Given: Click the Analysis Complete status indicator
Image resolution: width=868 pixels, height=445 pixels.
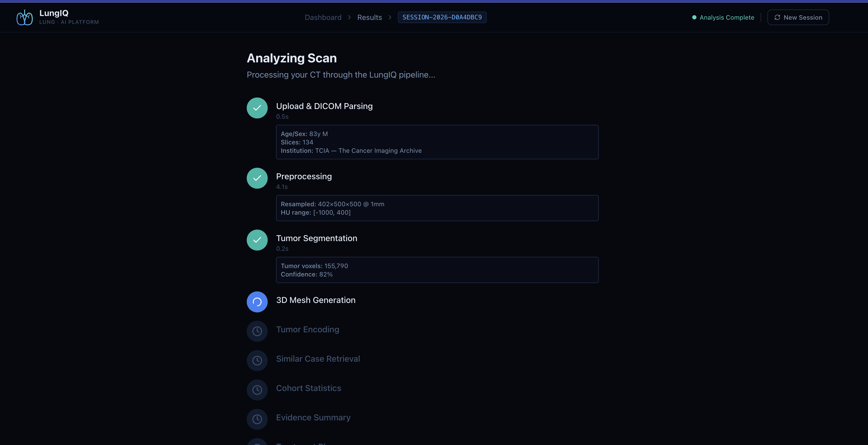Looking at the screenshot, I should 723,17.
